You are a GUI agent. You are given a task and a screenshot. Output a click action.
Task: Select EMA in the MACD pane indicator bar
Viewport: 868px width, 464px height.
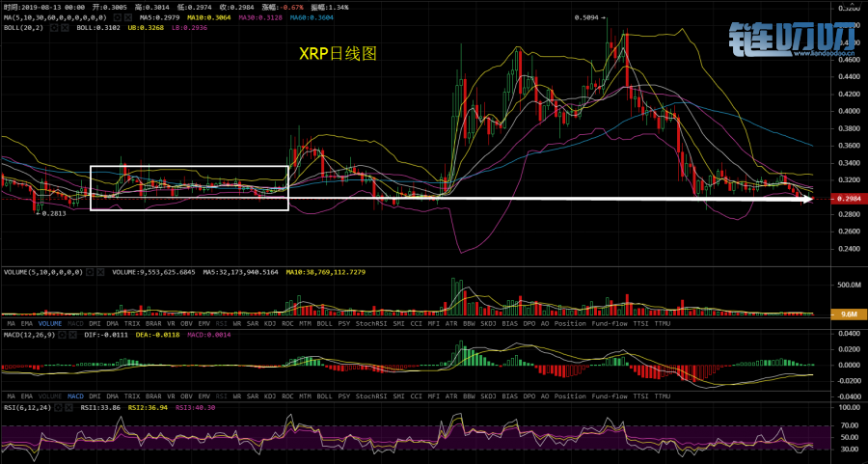click(x=27, y=396)
